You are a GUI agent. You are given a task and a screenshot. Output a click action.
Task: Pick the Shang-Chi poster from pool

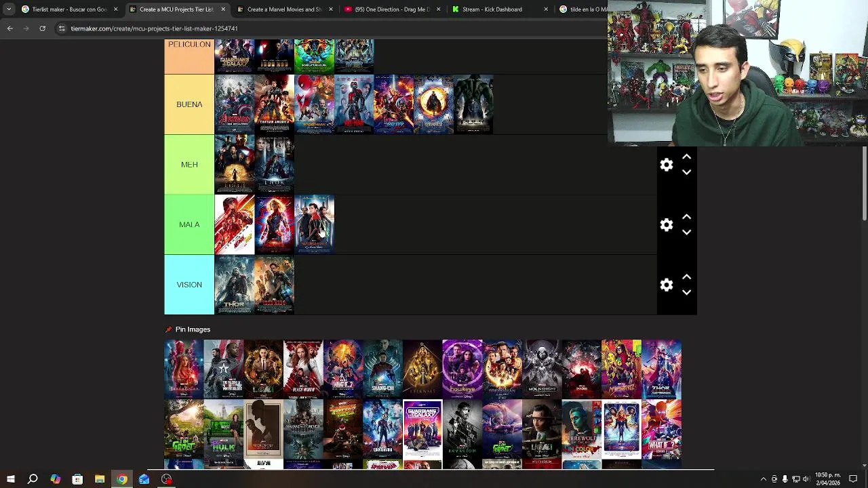coord(383,369)
